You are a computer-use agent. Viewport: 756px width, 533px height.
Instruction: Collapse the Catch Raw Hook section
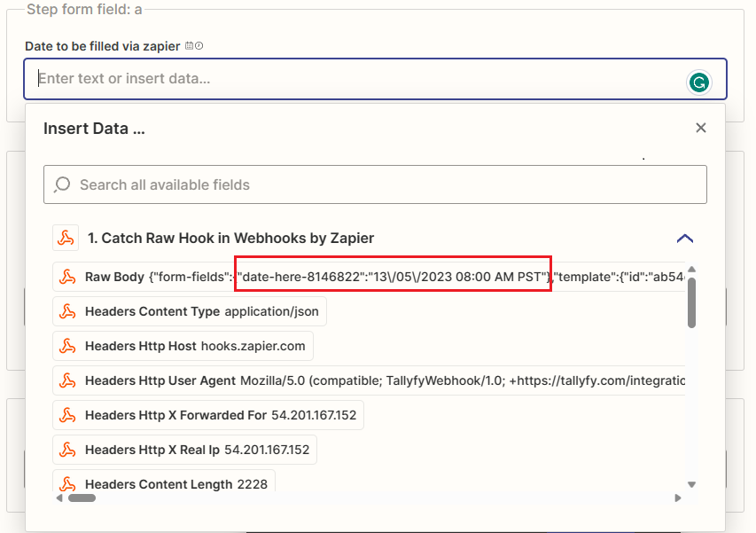click(x=684, y=239)
